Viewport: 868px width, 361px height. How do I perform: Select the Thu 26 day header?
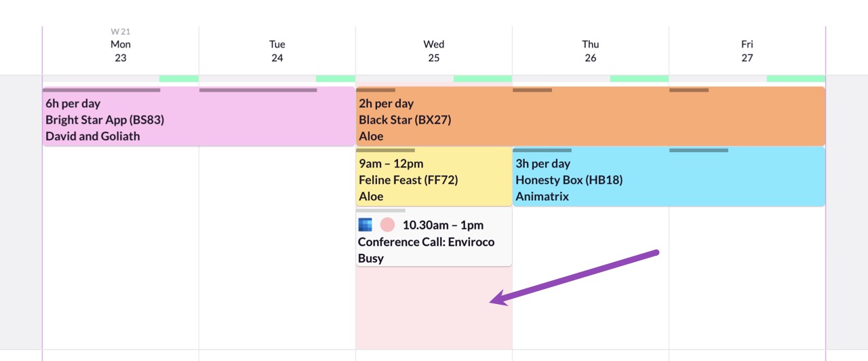tap(591, 51)
